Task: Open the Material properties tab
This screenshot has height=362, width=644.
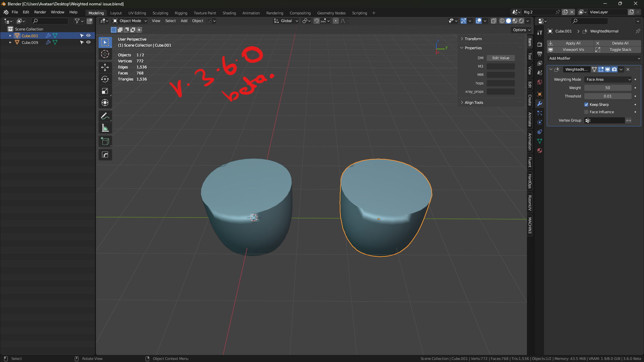Action: (540, 150)
